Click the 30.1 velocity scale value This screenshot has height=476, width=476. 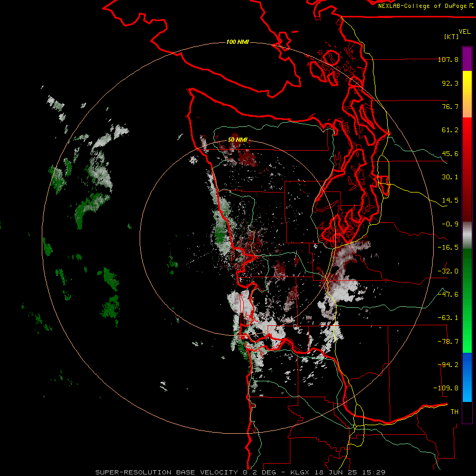pyautogui.click(x=450, y=177)
